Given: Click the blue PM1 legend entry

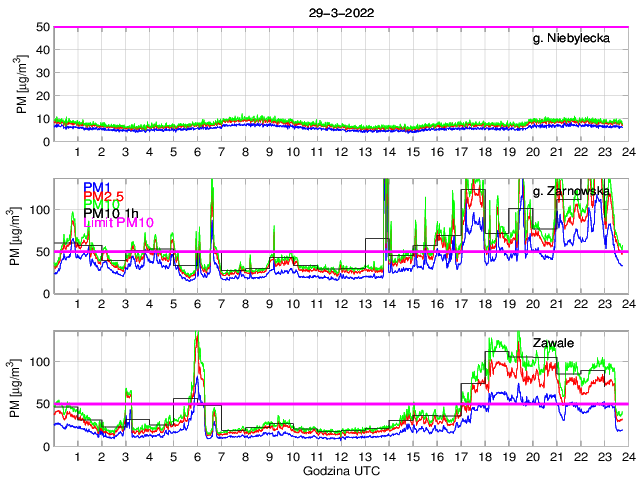Looking at the screenshot, I should point(98,187).
